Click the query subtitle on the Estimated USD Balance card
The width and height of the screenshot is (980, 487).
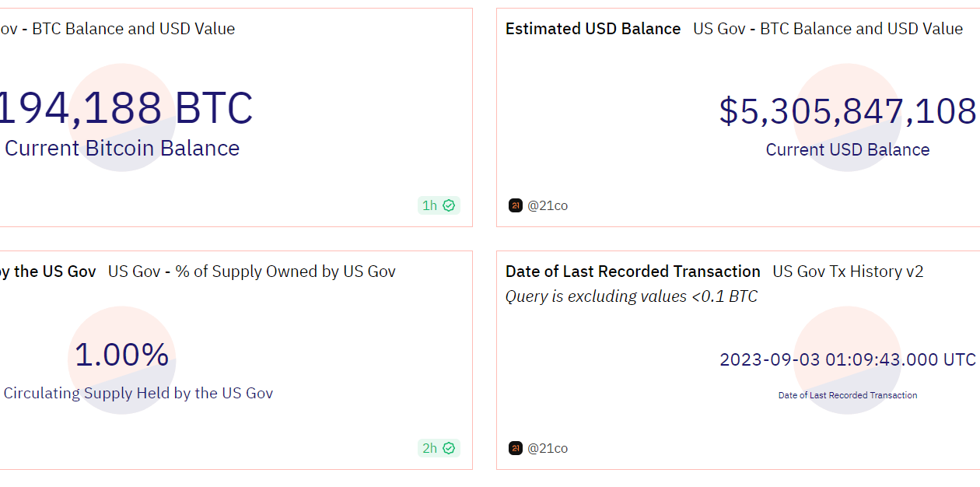pyautogui.click(x=828, y=28)
